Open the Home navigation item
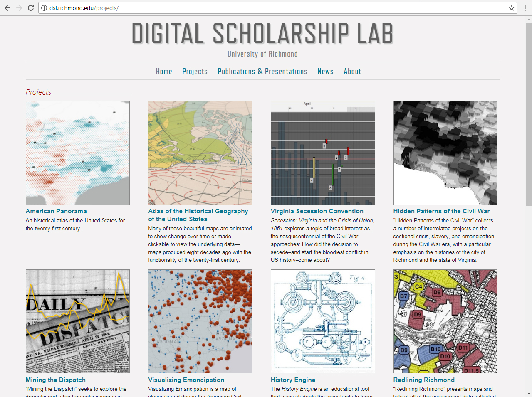The height and width of the screenshot is (397, 532). click(x=164, y=72)
